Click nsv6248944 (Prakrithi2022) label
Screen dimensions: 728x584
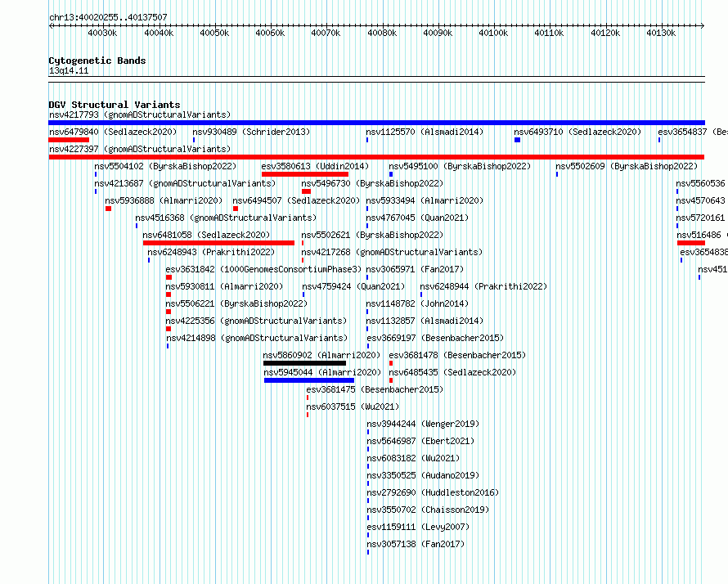tap(483, 286)
